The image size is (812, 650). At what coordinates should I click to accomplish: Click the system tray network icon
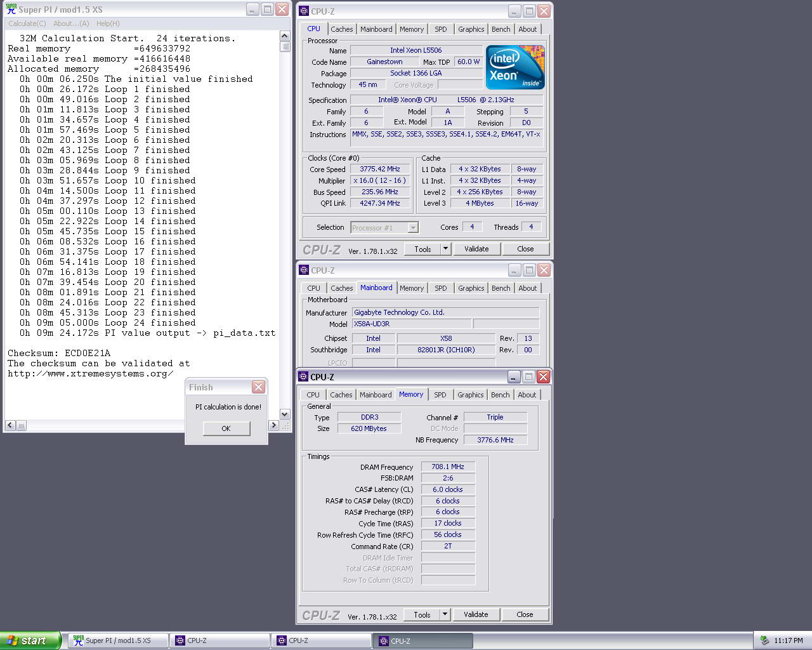point(764,640)
